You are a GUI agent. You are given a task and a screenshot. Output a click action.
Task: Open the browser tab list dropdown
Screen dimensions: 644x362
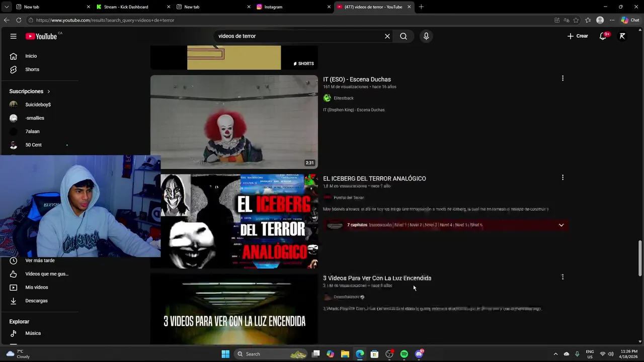tap(6, 7)
